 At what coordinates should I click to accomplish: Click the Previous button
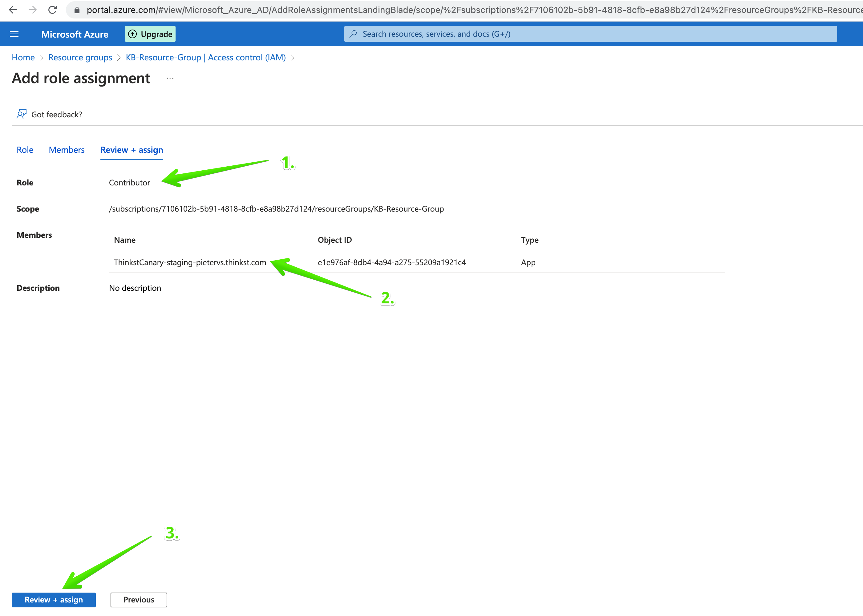(139, 600)
